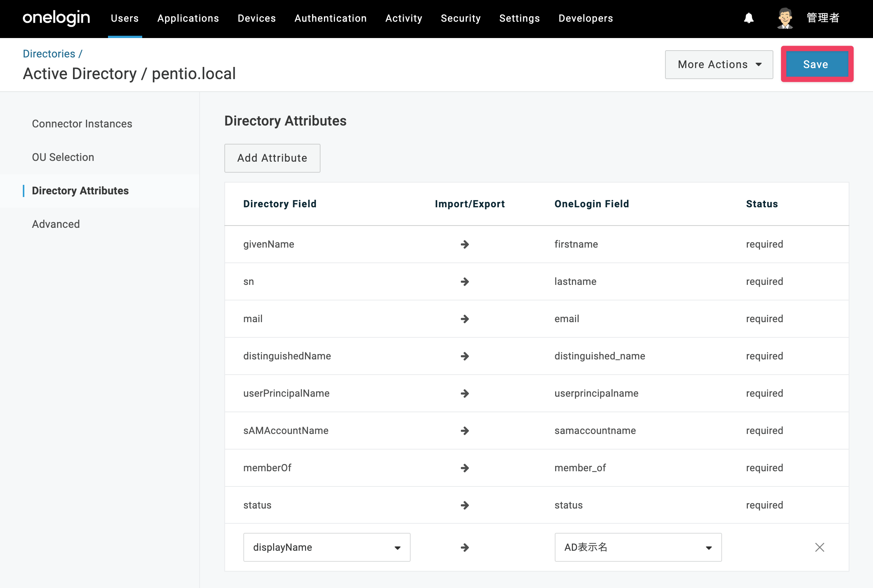Switch to OU Selection tab

[63, 157]
